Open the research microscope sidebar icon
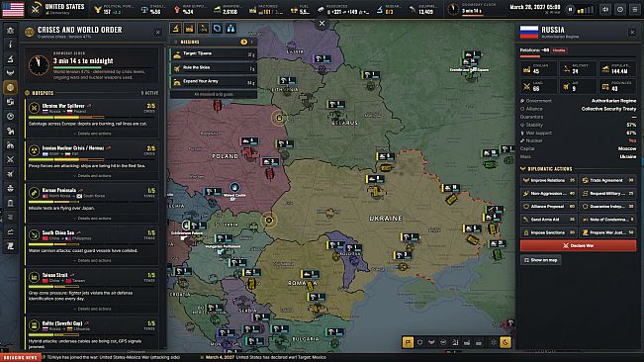This screenshot has width=644, height=362. coord(11,58)
